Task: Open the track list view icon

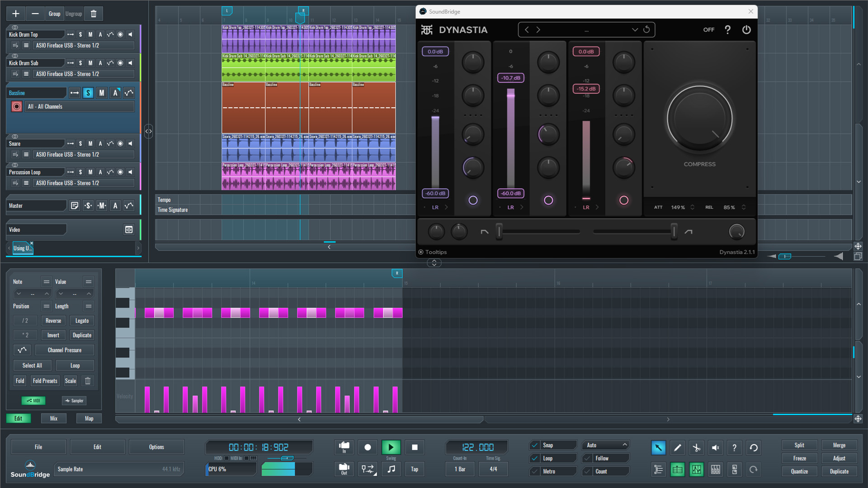Action: point(658,469)
